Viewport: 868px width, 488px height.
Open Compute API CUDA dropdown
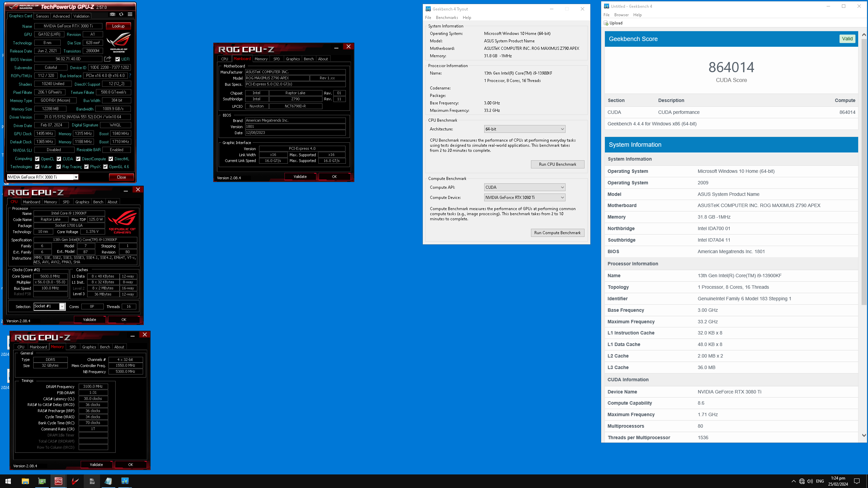[525, 187]
